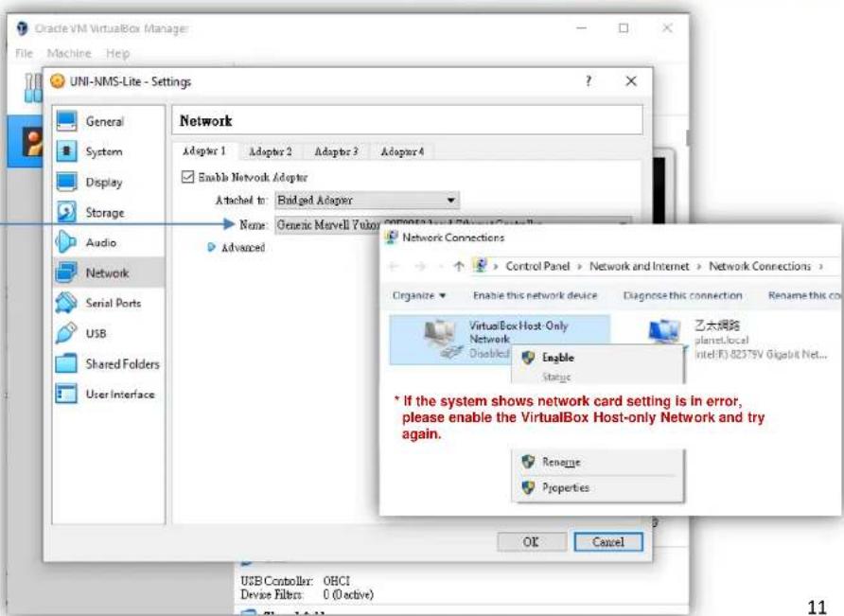Screen dimensions: 844x616
Task: Close the UNI-NMS-Lite Settings dialog
Action: point(631,81)
